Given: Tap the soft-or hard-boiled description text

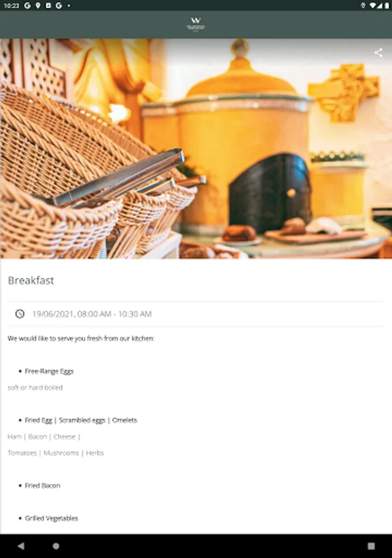Looking at the screenshot, I should [35, 387].
